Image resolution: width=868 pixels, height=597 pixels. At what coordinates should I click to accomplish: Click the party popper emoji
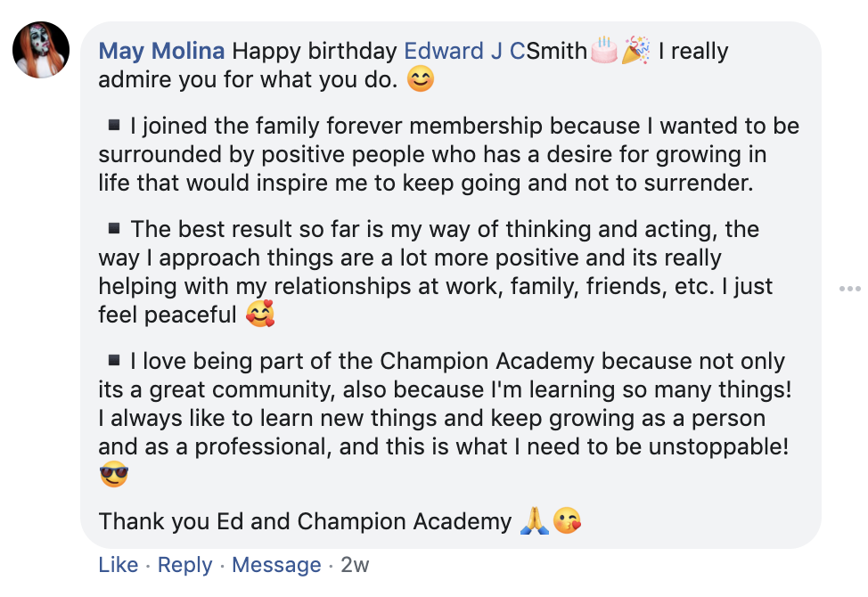tap(635, 51)
